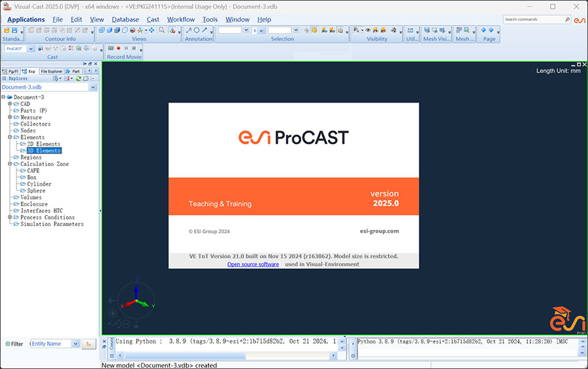This screenshot has height=369, width=588.
Task: Click the green refresh icon in Explorer header
Action: 78,78
